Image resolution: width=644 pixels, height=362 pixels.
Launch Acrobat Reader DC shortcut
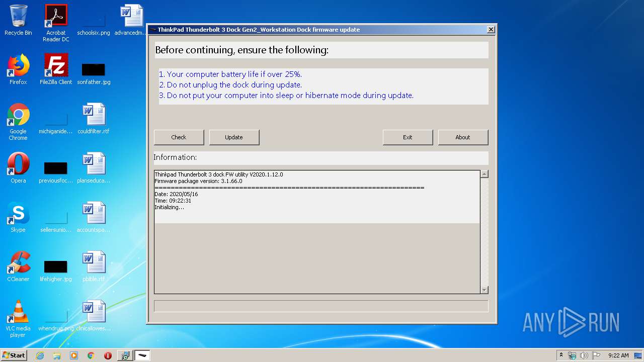pos(56,23)
